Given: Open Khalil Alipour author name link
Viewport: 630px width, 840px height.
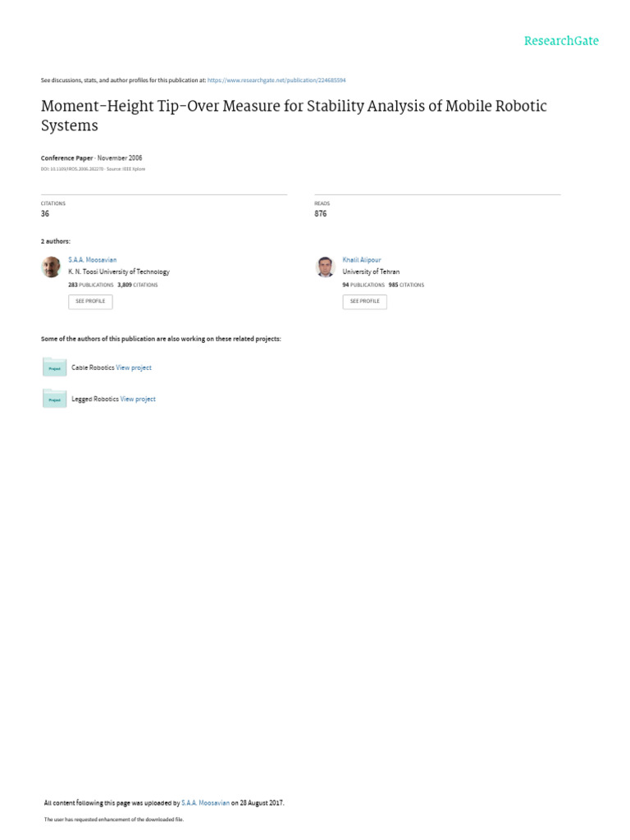Looking at the screenshot, I should (361, 259).
